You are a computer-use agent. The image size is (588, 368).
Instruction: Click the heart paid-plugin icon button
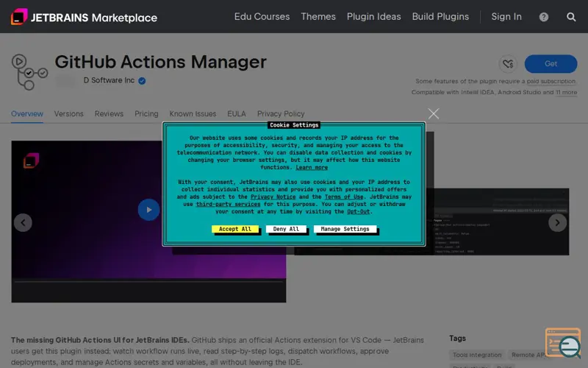tap(508, 64)
